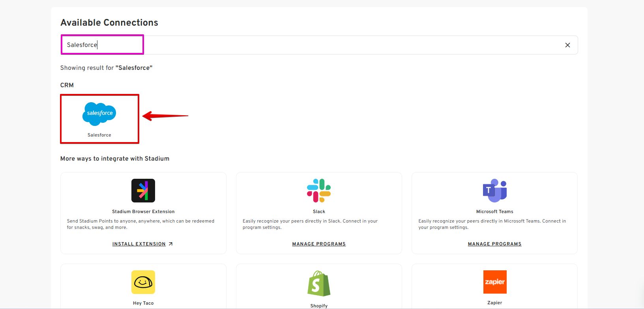Screen dimensions: 644x309
Task: Click the Zapier logo icon
Action: (x=495, y=282)
